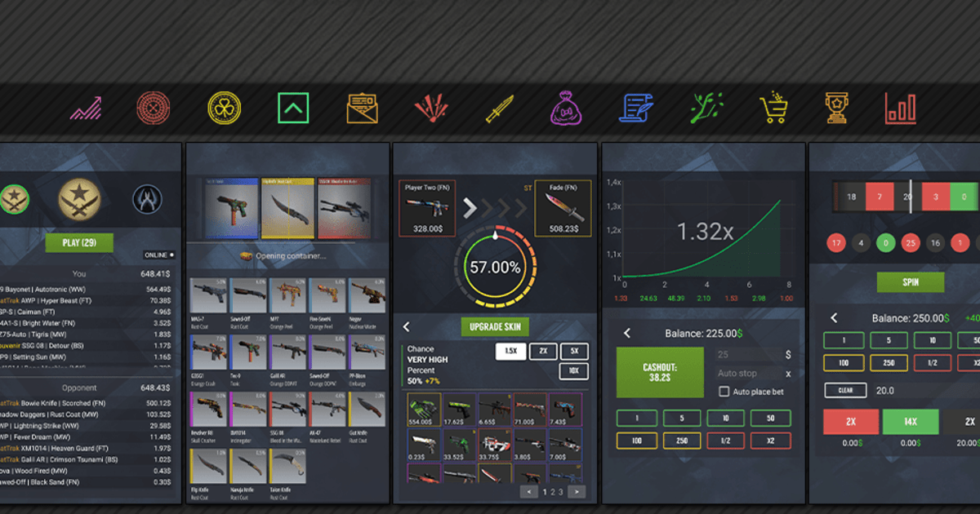Screen dimensions: 980x514
Task: Click the red 2X roulette bet
Action: 850,422
